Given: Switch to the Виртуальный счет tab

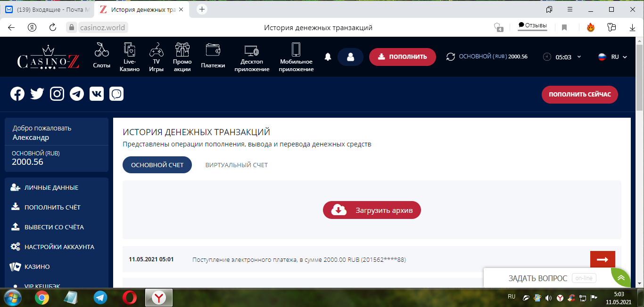Looking at the screenshot, I should tap(236, 165).
